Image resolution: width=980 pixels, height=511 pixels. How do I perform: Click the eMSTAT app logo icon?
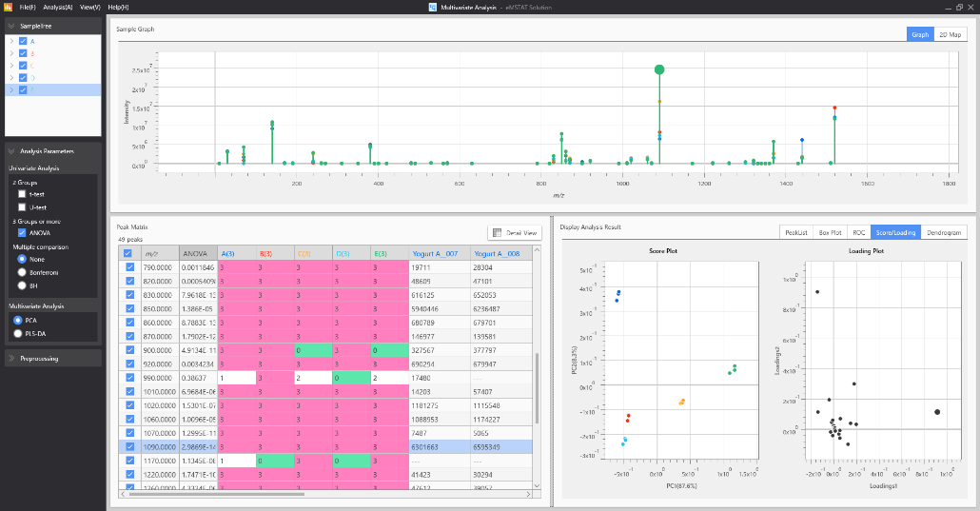[8, 7]
